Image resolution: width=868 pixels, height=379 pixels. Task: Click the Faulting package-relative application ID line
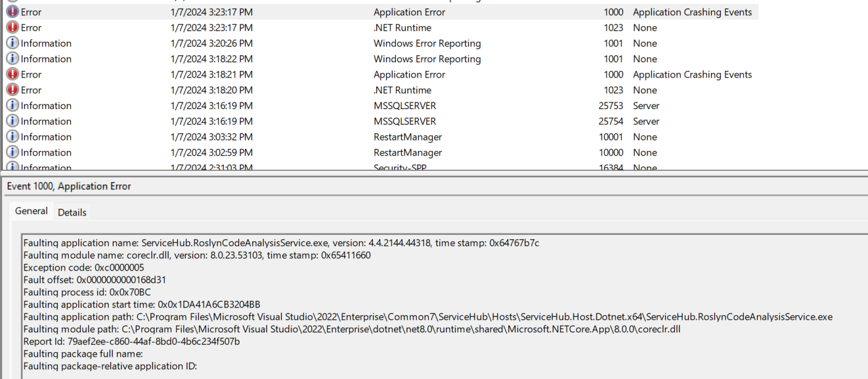point(110,366)
